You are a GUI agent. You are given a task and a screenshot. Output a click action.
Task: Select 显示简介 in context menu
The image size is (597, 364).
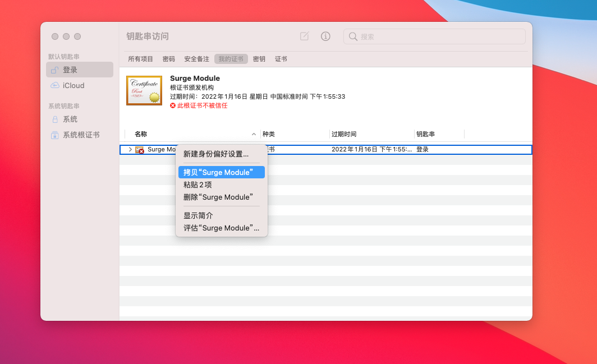[x=198, y=216]
